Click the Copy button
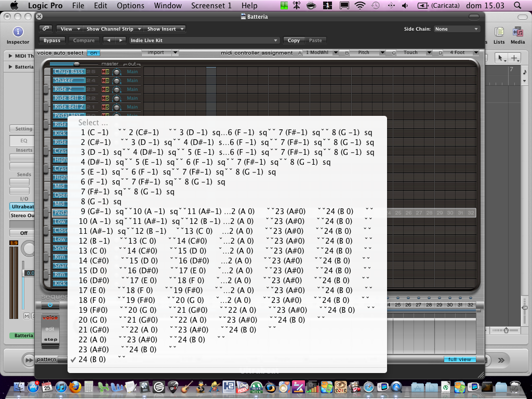This screenshot has height=399, width=532. pyautogui.click(x=294, y=41)
